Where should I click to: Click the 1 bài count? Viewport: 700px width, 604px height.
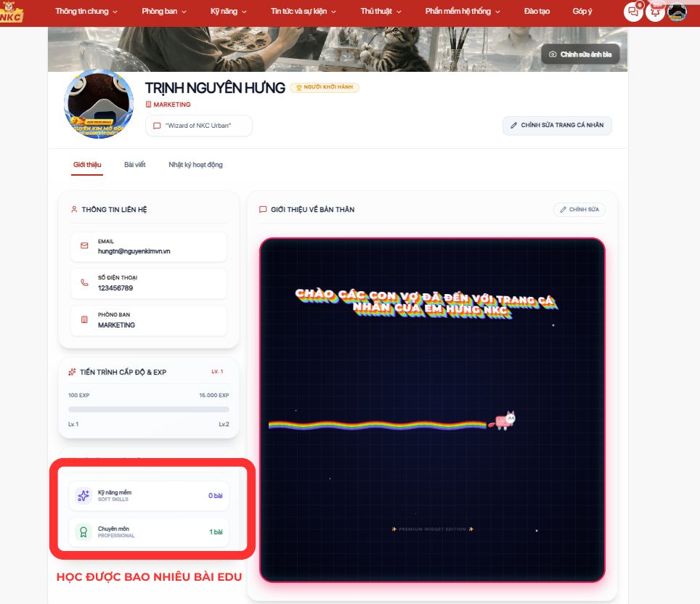[216, 531]
